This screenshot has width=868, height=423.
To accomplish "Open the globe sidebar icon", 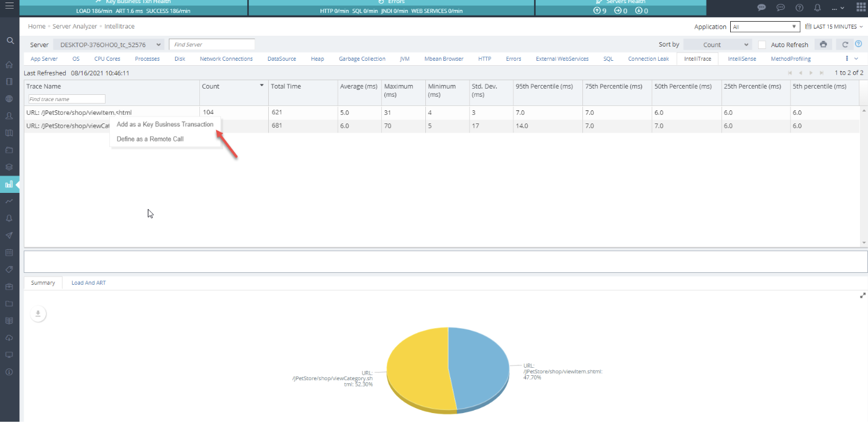I will click(9, 99).
